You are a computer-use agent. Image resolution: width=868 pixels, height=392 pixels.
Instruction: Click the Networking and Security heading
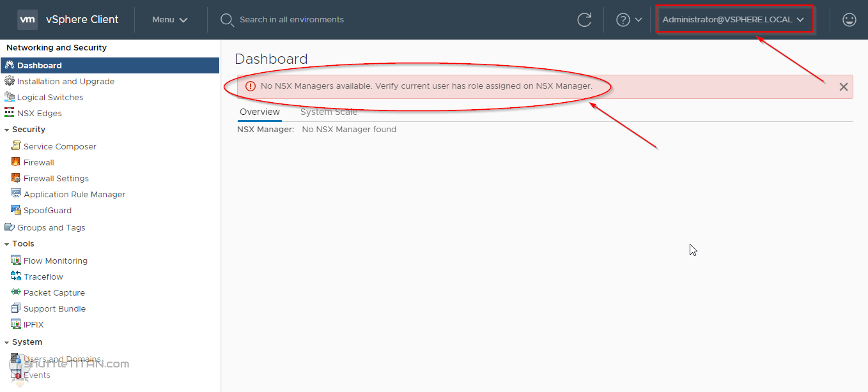point(56,48)
